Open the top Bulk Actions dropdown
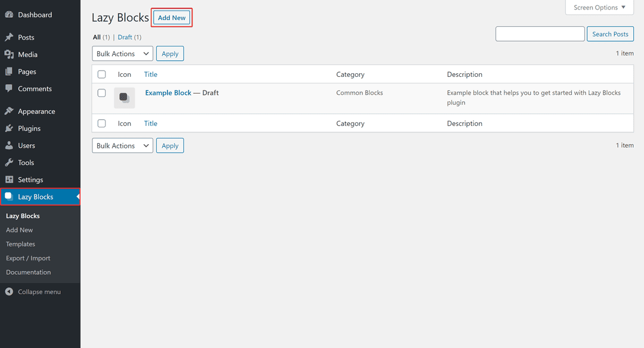The height and width of the screenshot is (348, 644). [x=122, y=53]
